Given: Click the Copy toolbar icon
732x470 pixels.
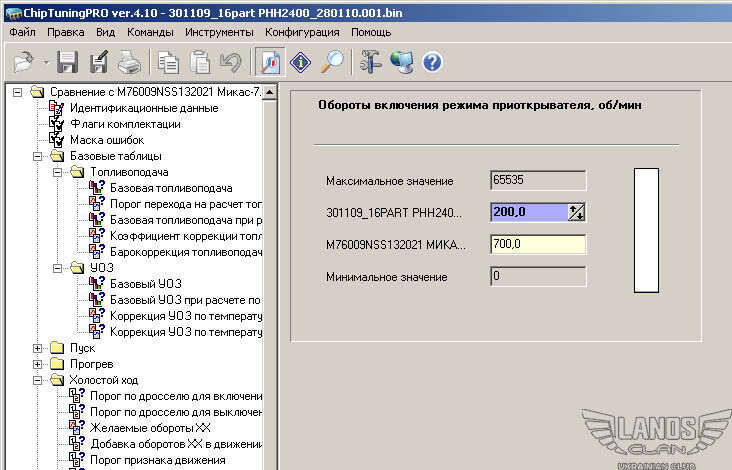Looking at the screenshot, I should [169, 62].
